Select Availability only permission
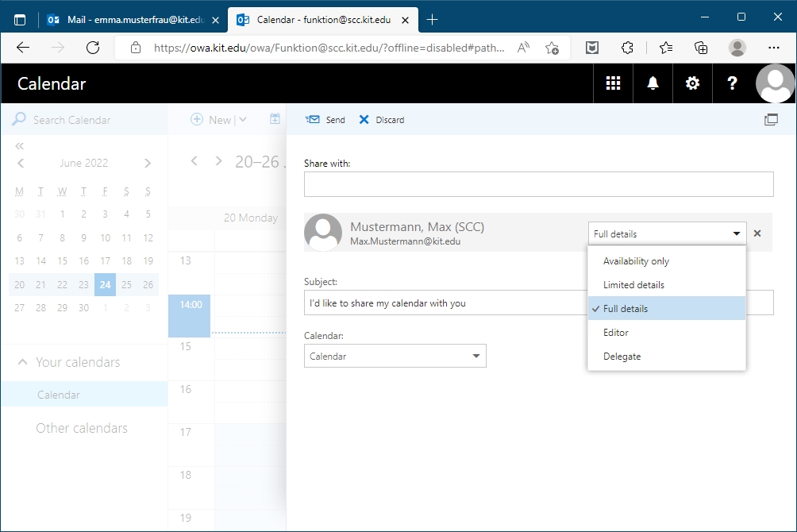The width and height of the screenshot is (797, 532). [x=636, y=261]
